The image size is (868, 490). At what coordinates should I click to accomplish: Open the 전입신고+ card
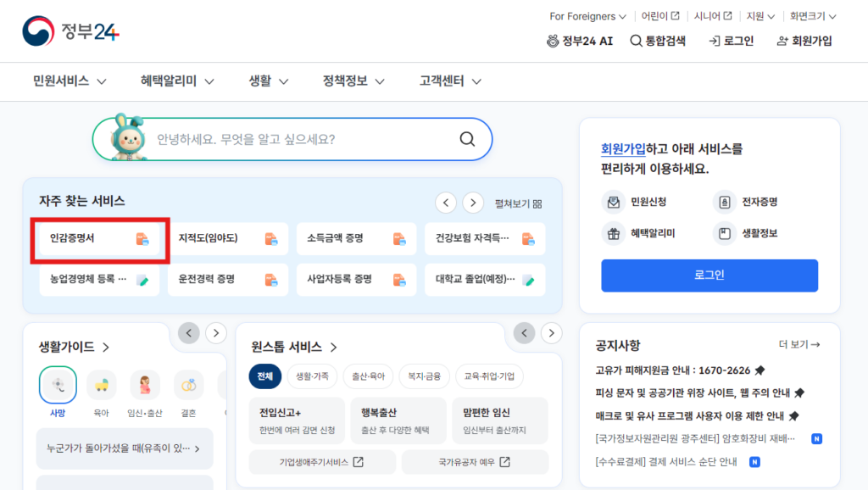click(297, 420)
